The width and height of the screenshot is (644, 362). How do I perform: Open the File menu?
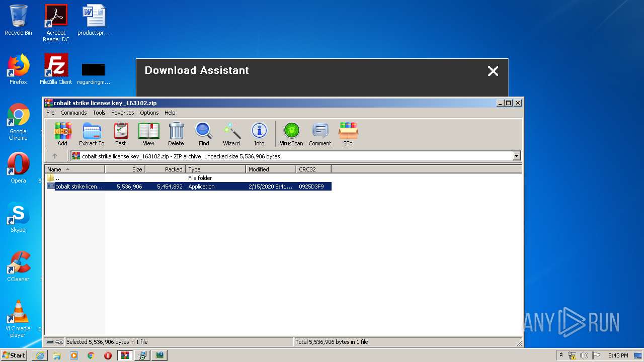[x=50, y=113]
